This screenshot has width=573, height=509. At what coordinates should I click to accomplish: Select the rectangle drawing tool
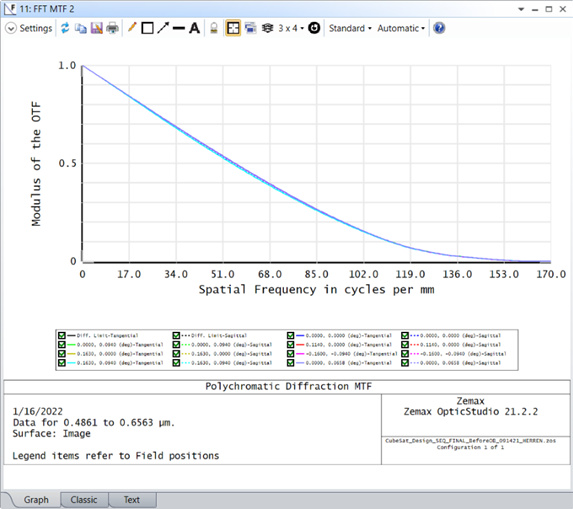tap(147, 28)
